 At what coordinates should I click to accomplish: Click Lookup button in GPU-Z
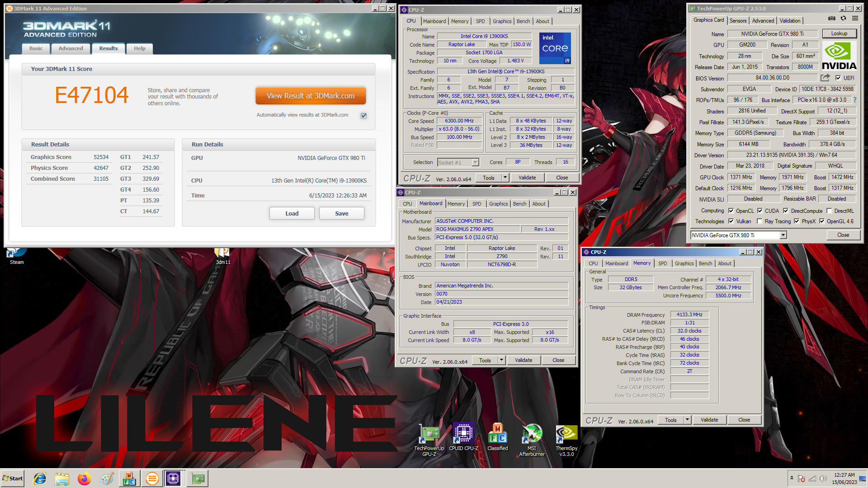pos(839,33)
